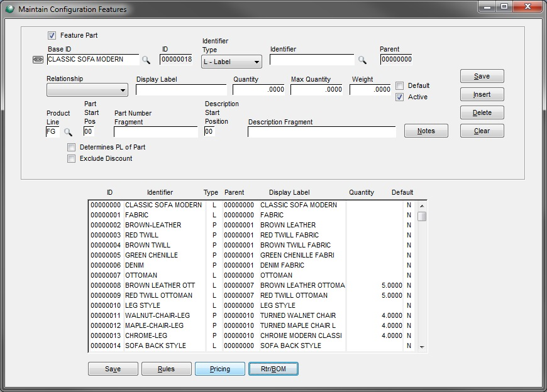Click the Delete button

click(x=482, y=112)
